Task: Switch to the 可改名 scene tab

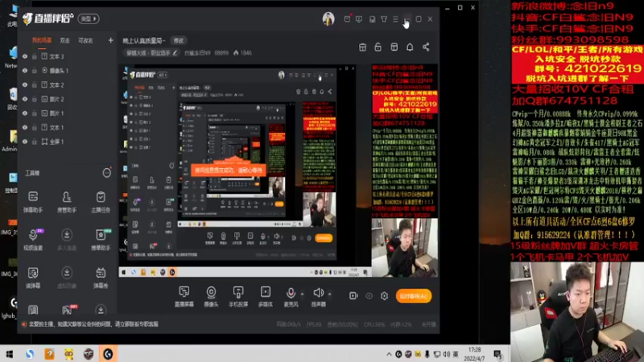Action: (85, 40)
